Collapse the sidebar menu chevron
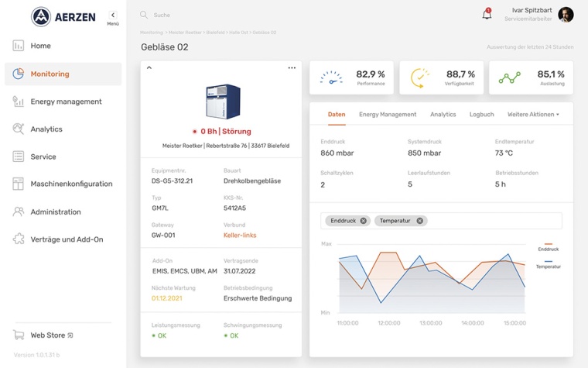Viewport: 588px width, 368px height. [x=113, y=15]
